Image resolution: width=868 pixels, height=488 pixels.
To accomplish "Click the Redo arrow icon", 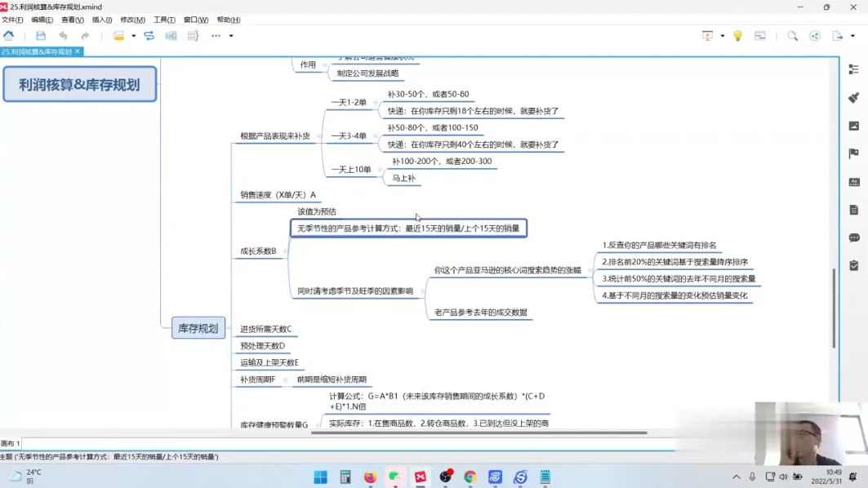I will (x=85, y=36).
